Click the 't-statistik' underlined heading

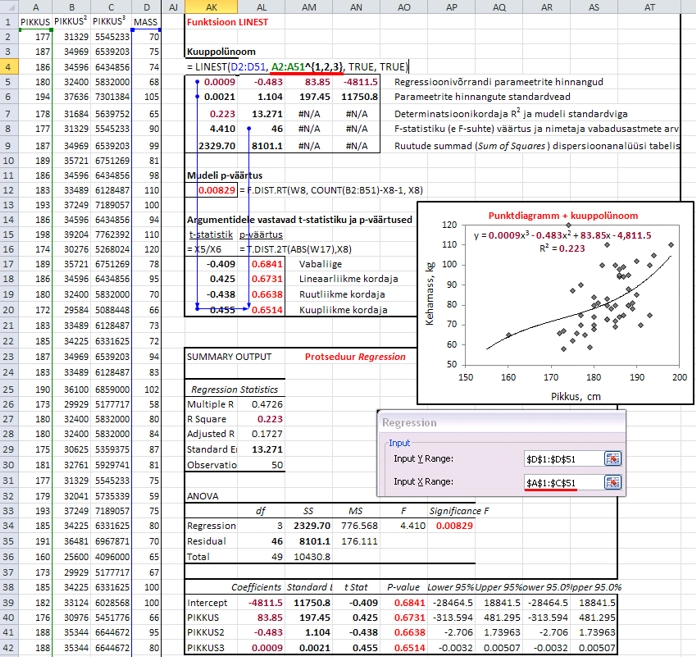pyautogui.click(x=211, y=234)
